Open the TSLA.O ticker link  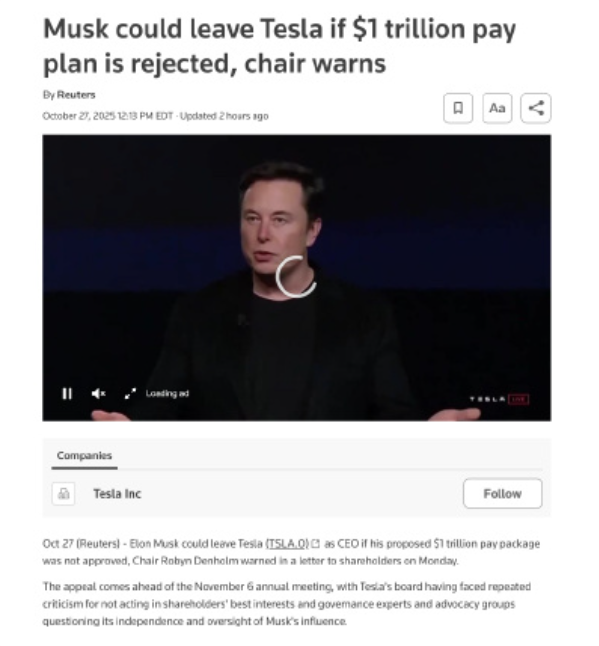(288, 544)
